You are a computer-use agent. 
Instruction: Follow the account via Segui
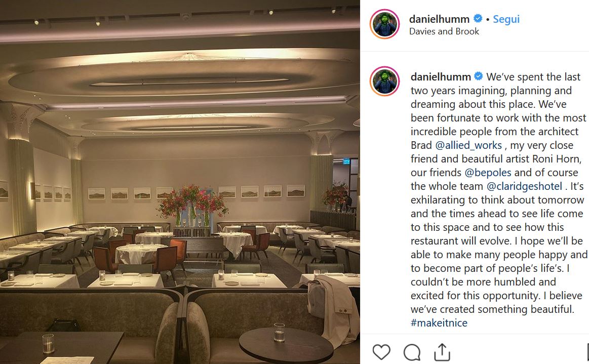point(506,19)
